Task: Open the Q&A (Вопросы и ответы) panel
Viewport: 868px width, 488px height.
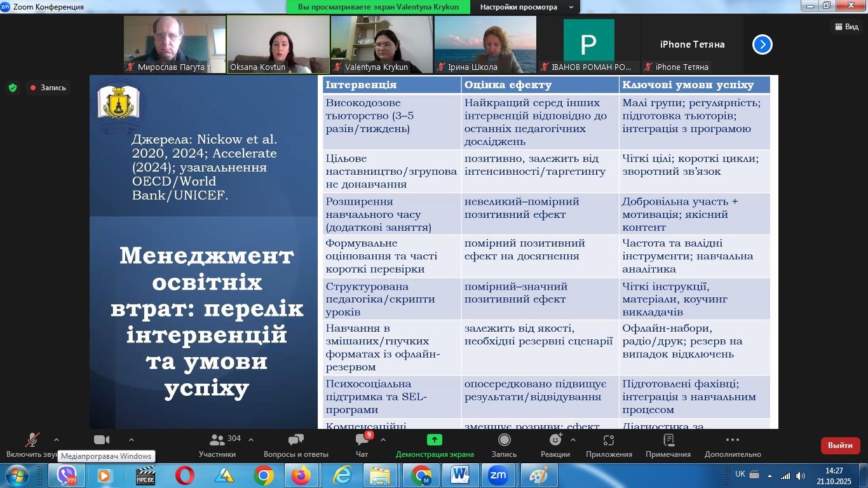Action: 295,440
